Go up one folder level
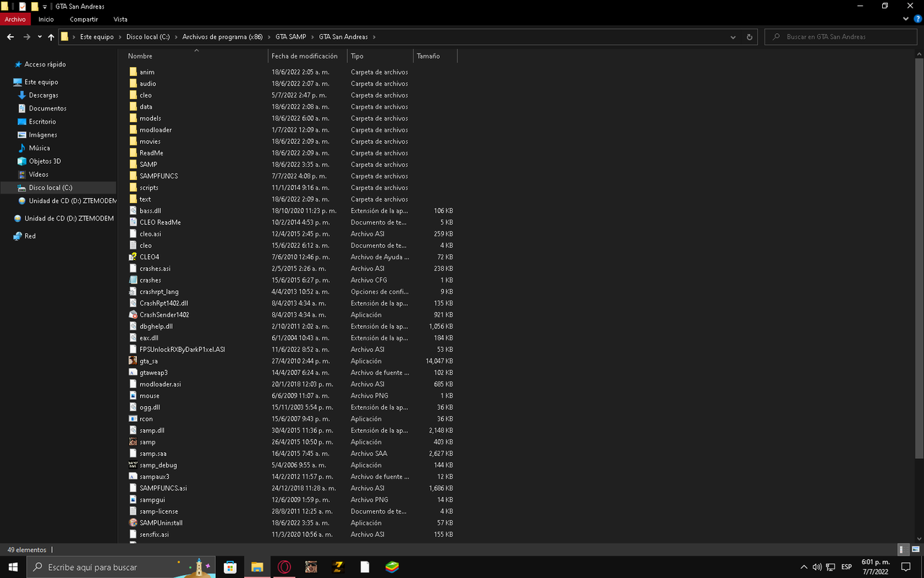The image size is (924, 578). (x=51, y=37)
